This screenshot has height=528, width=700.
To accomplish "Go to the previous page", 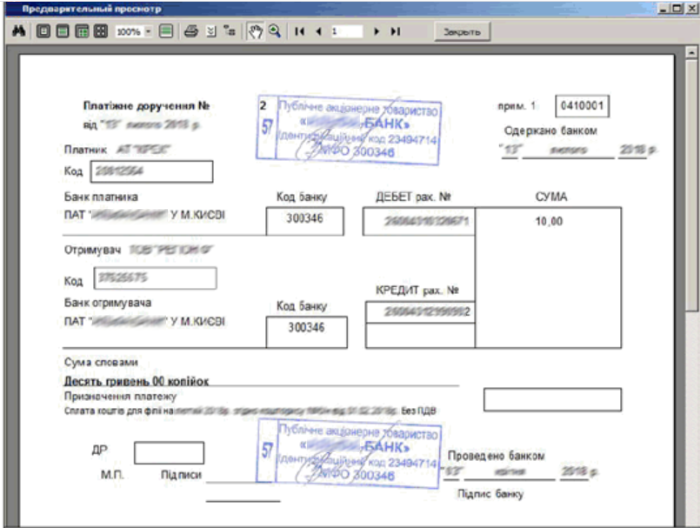I will tap(318, 31).
